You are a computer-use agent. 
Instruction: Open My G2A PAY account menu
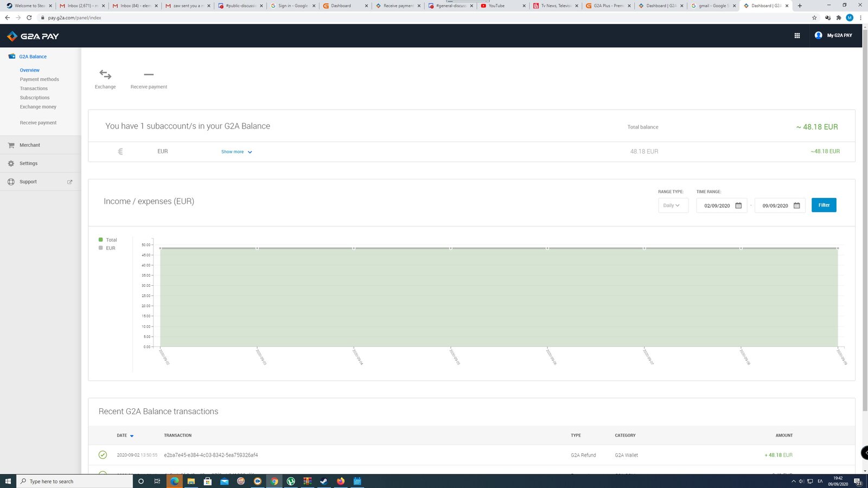833,35
